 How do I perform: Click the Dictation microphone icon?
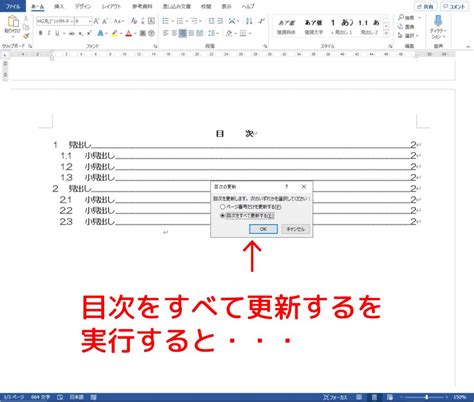(438, 21)
